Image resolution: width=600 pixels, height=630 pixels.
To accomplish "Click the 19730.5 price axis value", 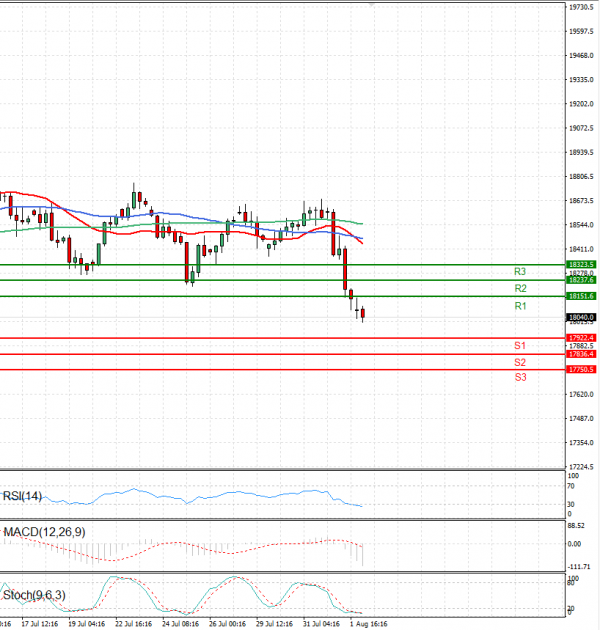I will (581, 7).
